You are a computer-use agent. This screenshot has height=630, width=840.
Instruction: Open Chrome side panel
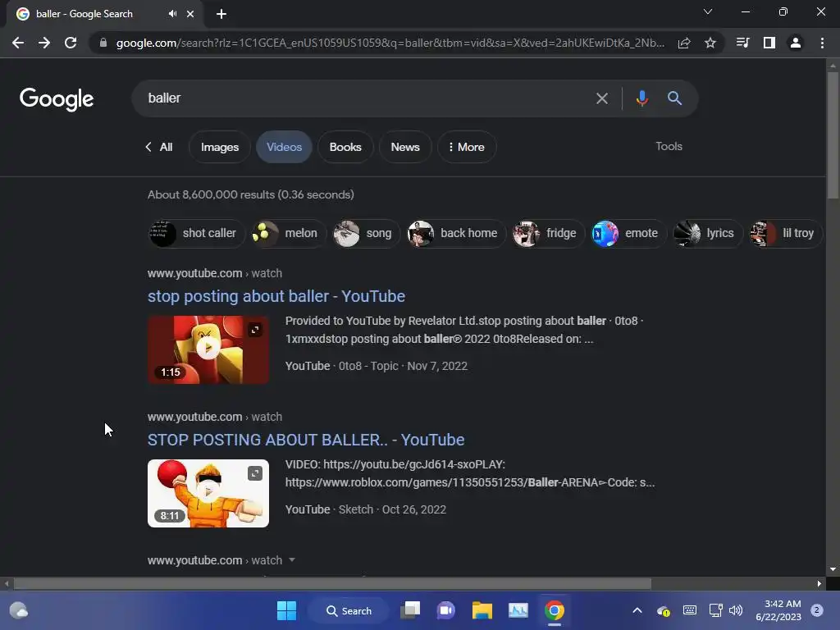click(x=769, y=43)
